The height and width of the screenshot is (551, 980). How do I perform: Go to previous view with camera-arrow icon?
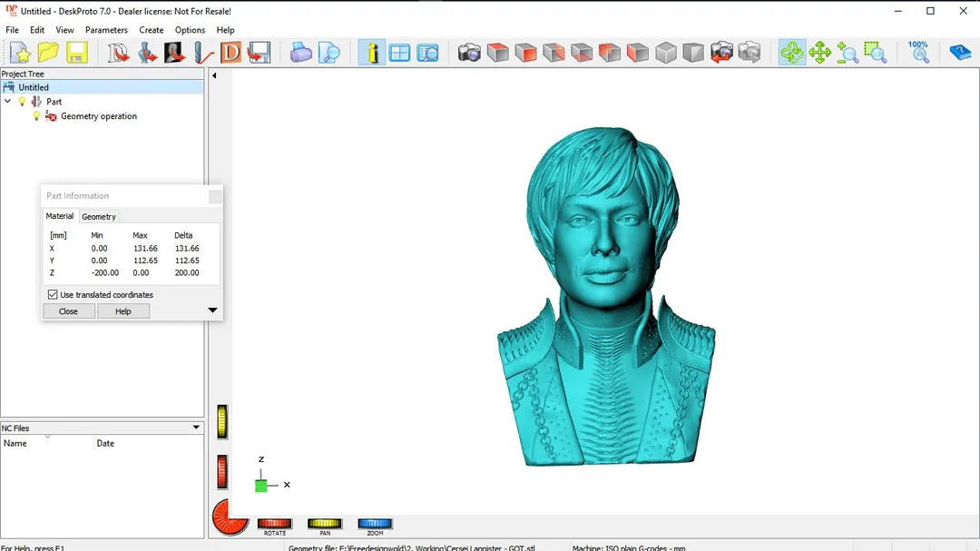coord(721,53)
